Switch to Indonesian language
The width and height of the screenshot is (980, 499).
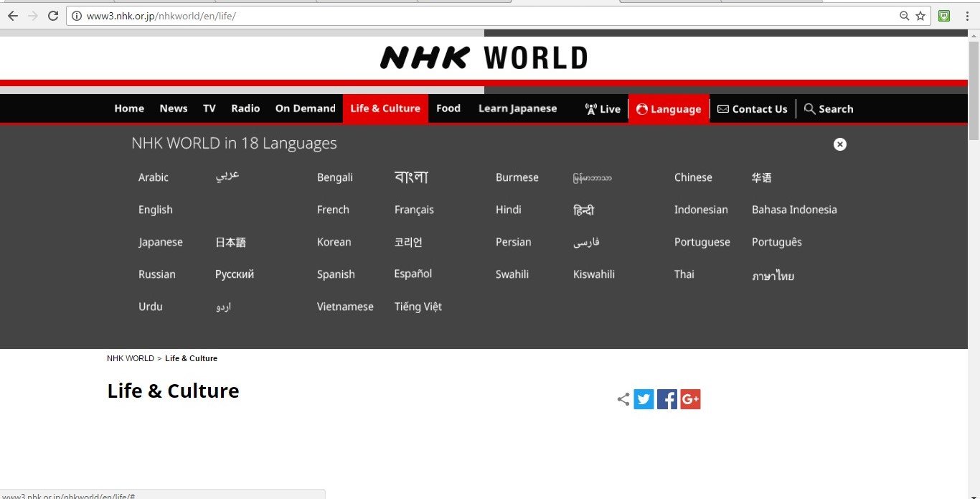(701, 210)
